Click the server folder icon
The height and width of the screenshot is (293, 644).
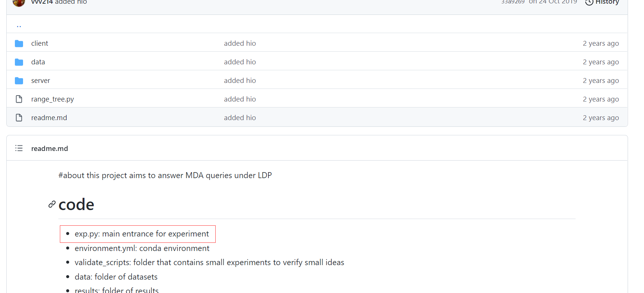(19, 80)
